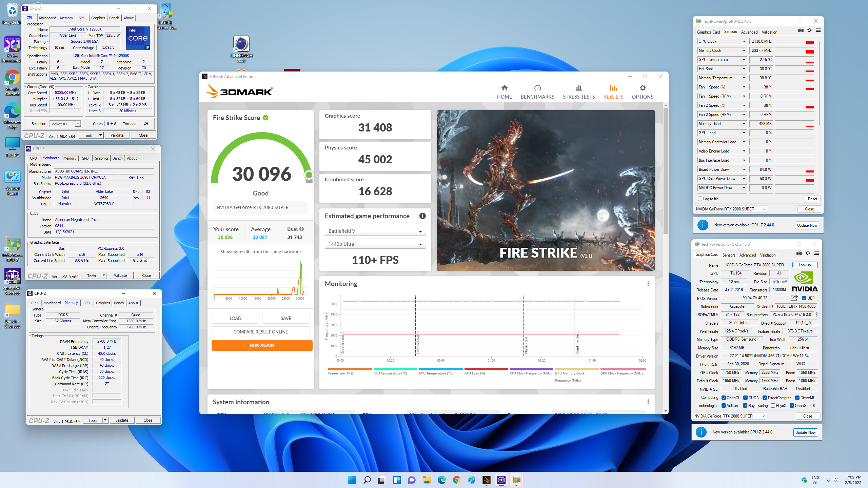Image resolution: width=868 pixels, height=488 pixels.
Task: Toggle the Ray Tracing checkbox
Action: (745, 406)
